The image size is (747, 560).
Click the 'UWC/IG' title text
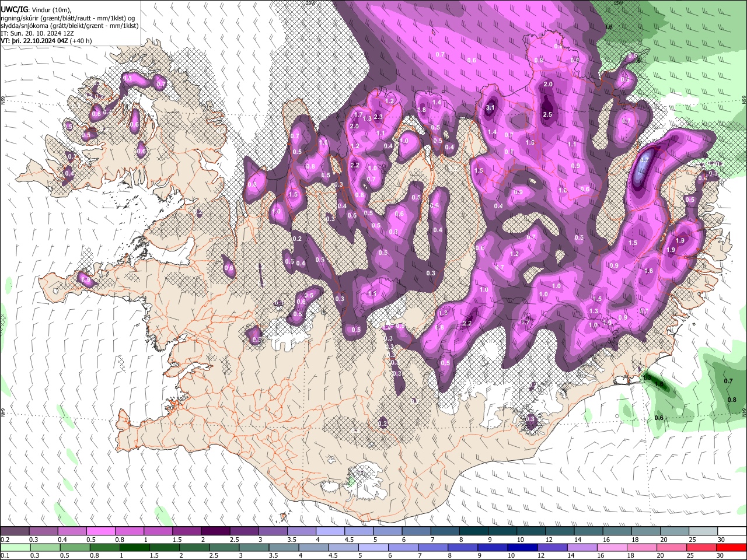point(14,9)
